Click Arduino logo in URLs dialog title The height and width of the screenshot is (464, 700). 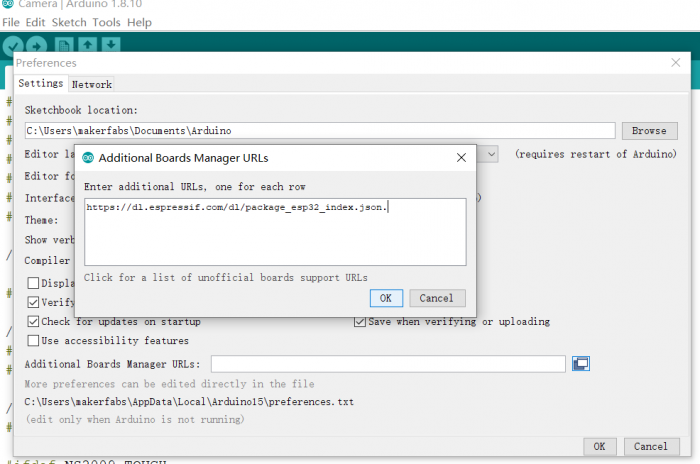coord(88,158)
